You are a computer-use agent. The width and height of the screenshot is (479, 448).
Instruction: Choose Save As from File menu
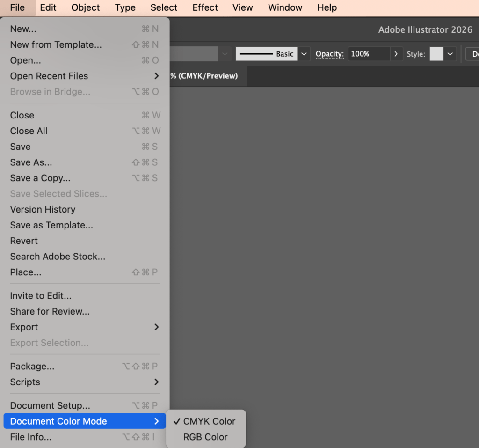31,162
